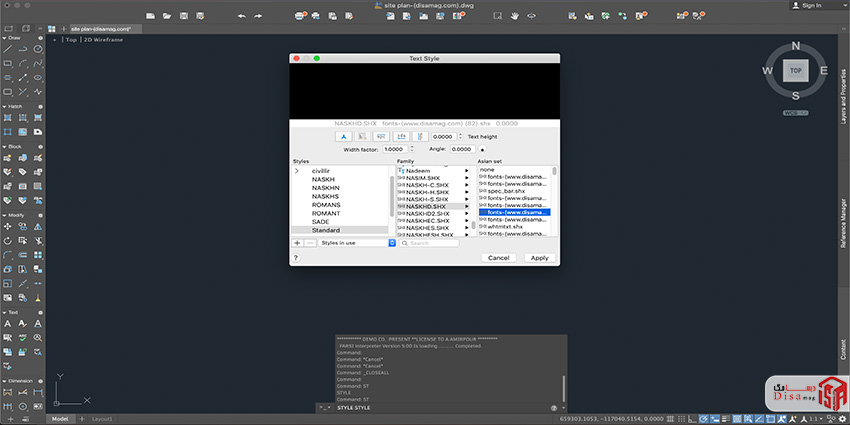The image size is (850, 425).
Task: Select the Pan hand tool
Action: tap(515, 16)
